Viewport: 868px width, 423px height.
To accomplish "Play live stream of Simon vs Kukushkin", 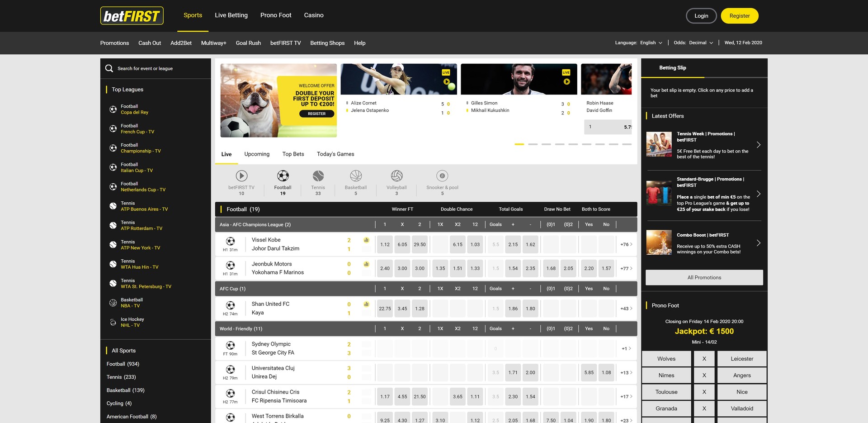I will 566,82.
